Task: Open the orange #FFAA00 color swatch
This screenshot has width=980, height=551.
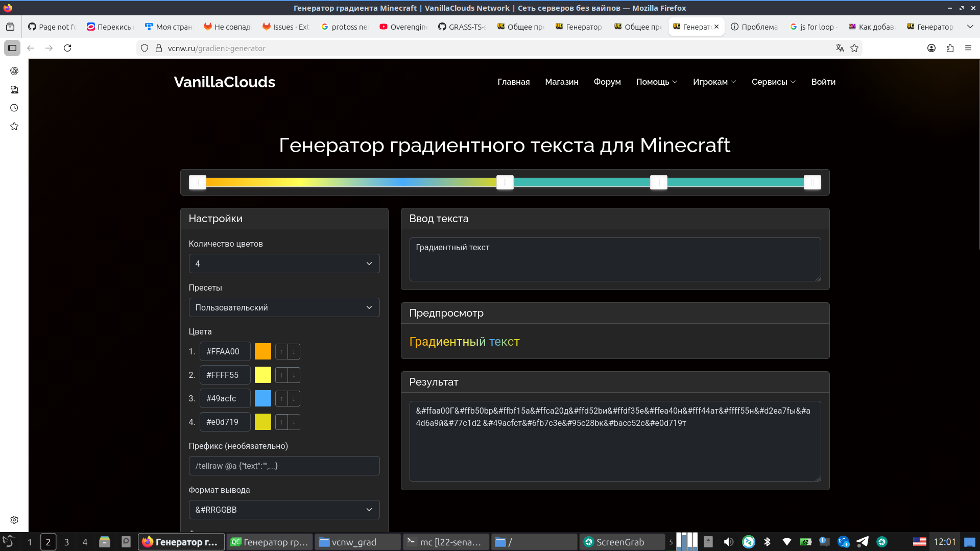Action: click(x=263, y=352)
